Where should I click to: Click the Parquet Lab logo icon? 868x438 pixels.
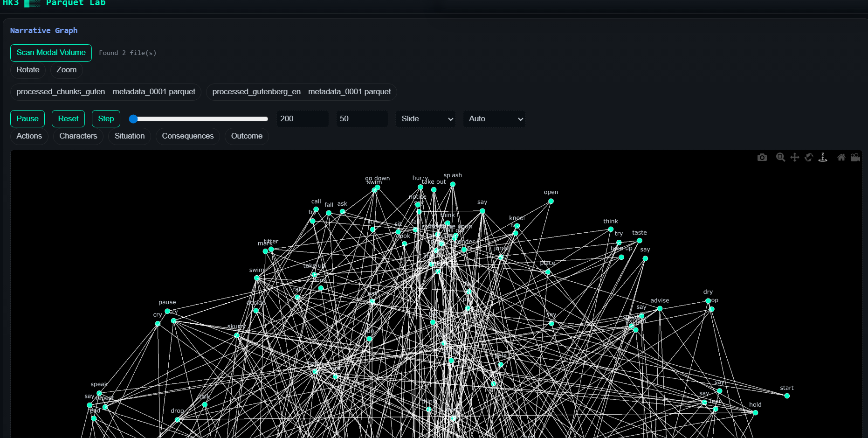point(32,3)
